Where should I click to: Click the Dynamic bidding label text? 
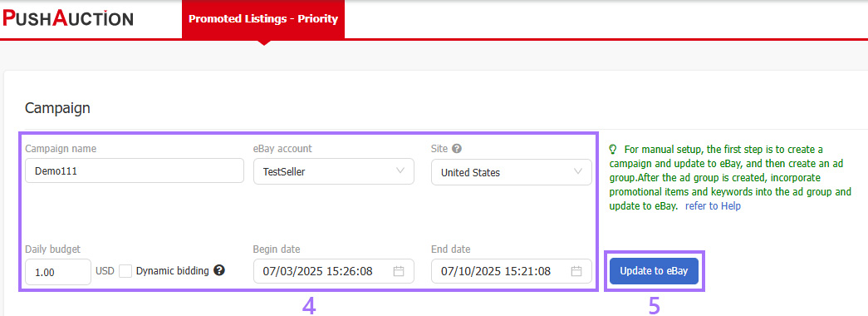pos(173,271)
